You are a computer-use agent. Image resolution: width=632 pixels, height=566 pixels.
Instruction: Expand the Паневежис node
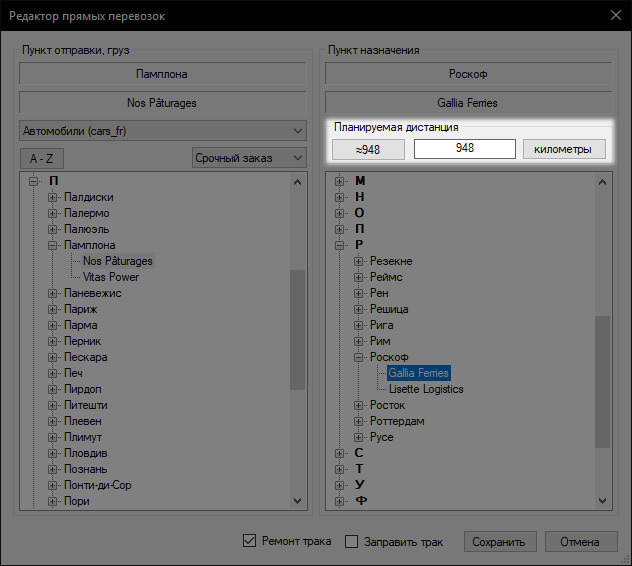[x=52, y=293]
